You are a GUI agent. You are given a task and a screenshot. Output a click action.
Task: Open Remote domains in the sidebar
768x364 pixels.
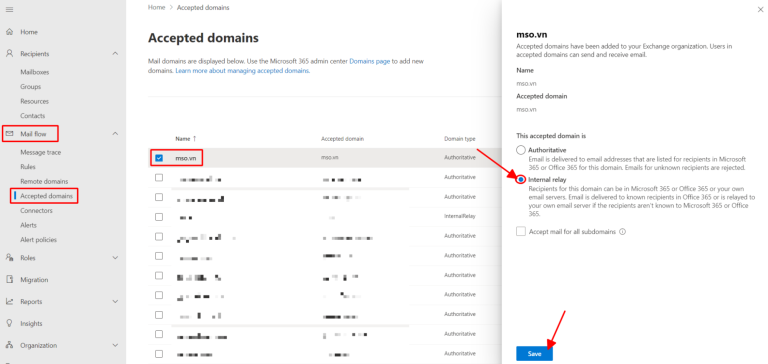point(44,181)
